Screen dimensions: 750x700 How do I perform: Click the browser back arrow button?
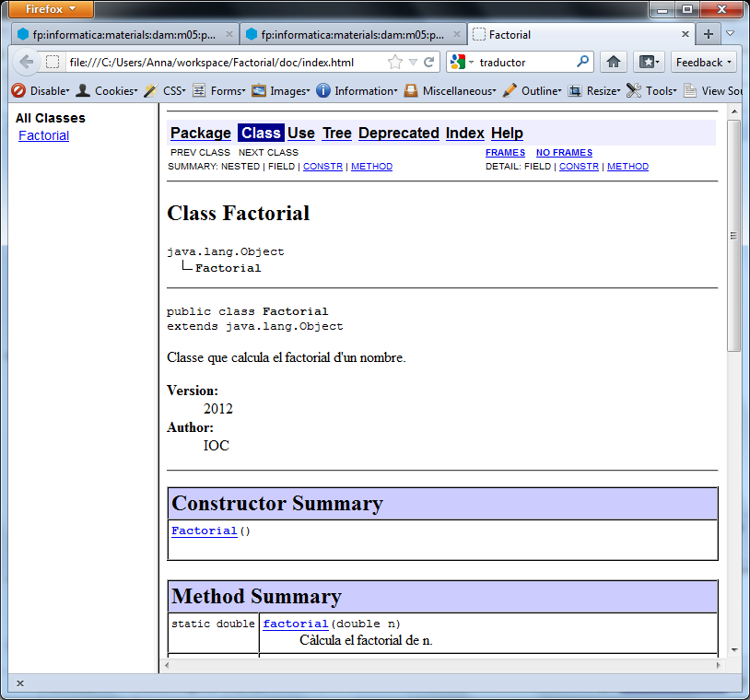(x=26, y=62)
